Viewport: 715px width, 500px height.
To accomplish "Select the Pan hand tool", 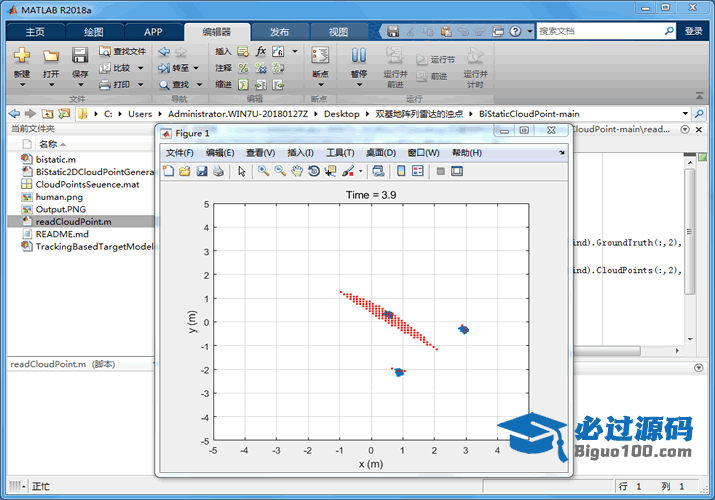I will 297,171.
